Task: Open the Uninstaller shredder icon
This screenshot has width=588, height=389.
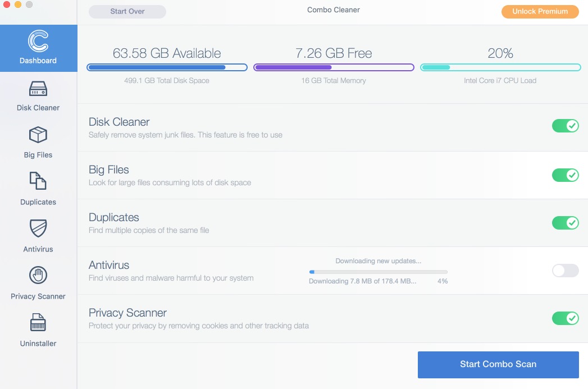Action: 38,323
